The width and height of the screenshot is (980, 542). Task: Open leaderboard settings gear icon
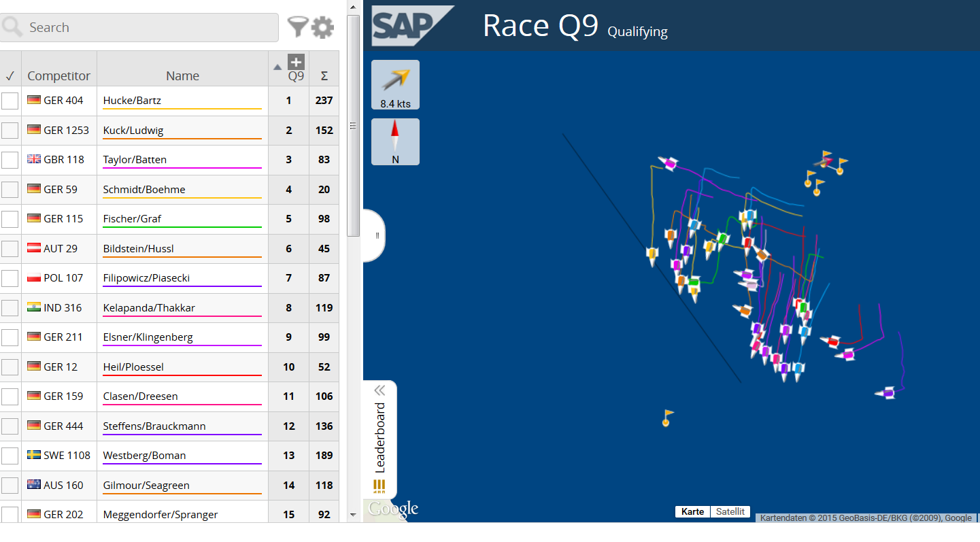tap(322, 27)
